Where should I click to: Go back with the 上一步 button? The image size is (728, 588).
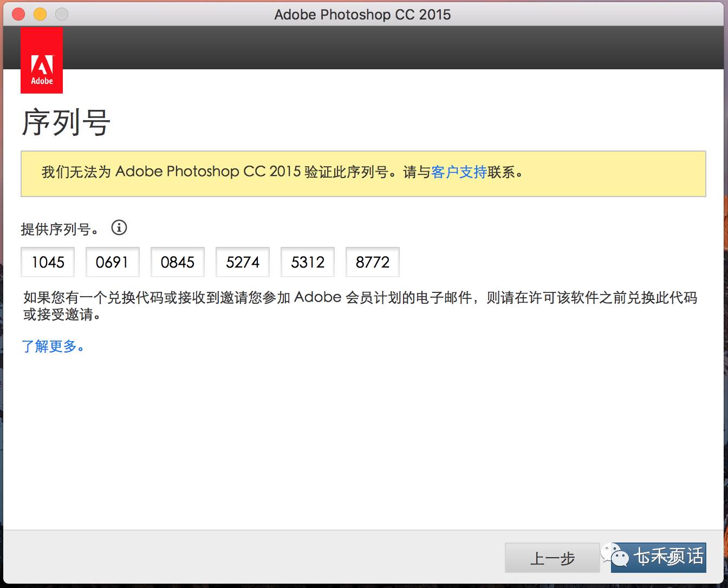point(552,558)
